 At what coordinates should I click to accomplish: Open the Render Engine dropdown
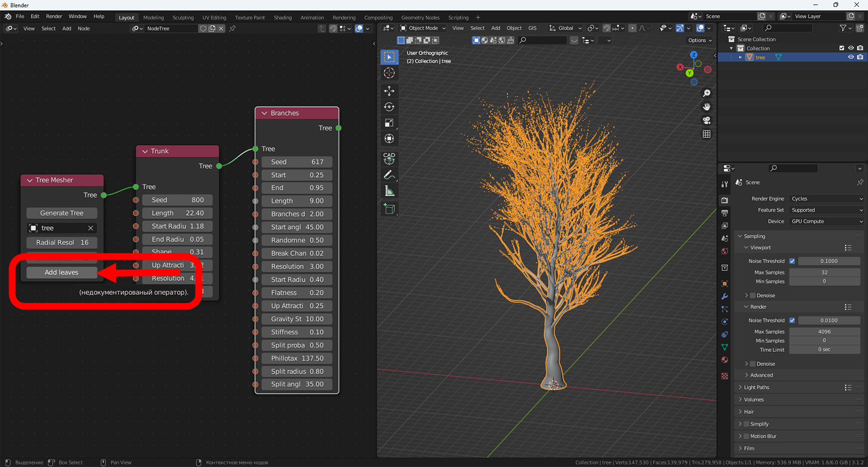click(x=826, y=199)
